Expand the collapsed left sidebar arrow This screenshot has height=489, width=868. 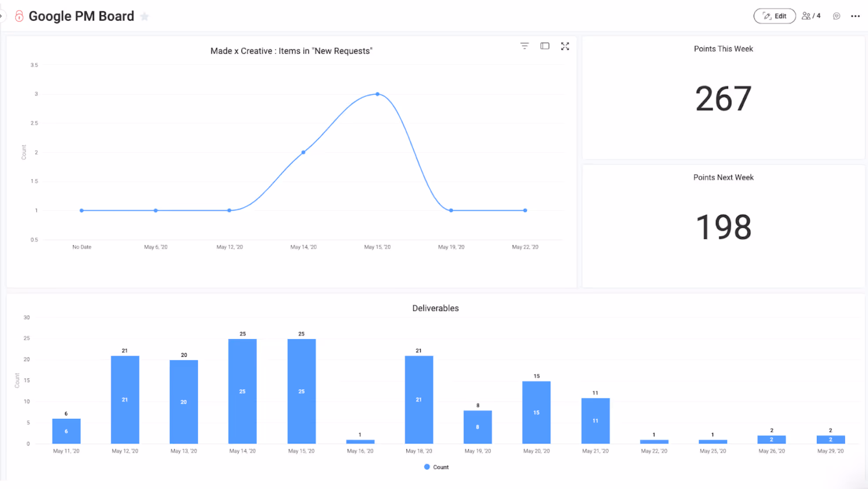click(1, 16)
